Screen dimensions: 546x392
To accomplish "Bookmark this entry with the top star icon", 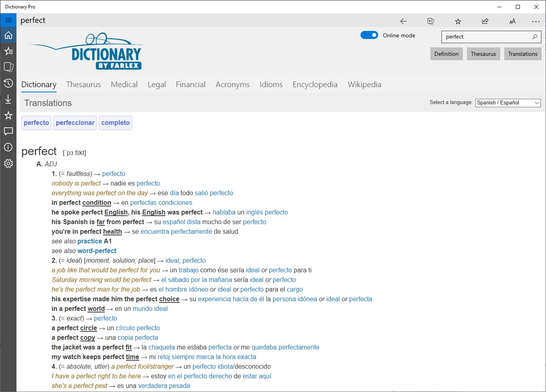I will [458, 21].
